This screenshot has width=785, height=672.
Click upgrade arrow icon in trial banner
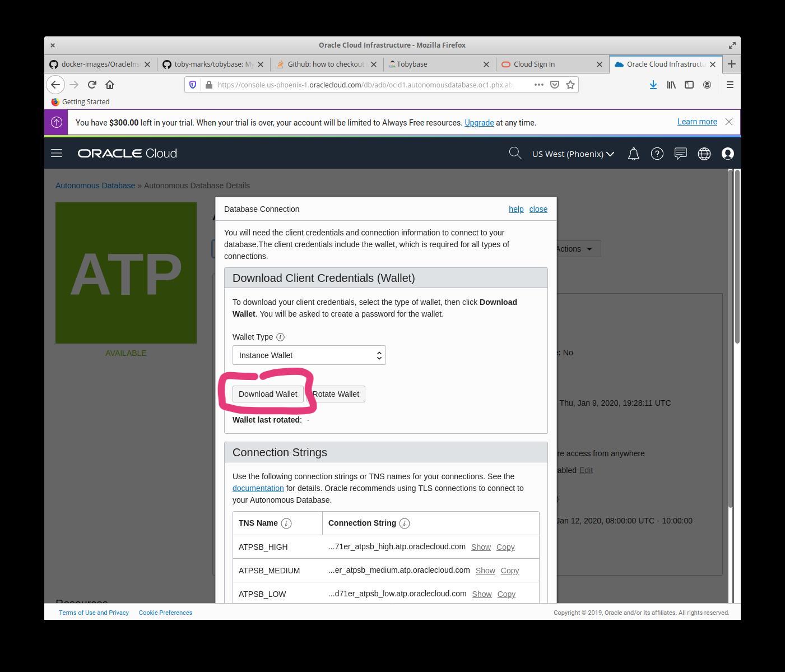[56, 122]
